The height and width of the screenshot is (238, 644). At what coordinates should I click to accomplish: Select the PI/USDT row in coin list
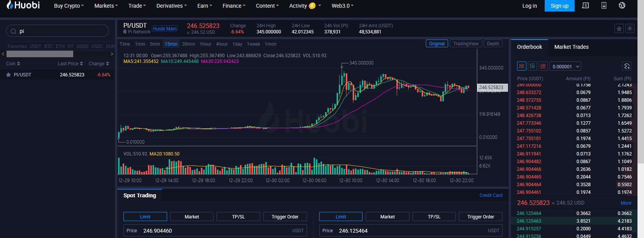[x=58, y=75]
